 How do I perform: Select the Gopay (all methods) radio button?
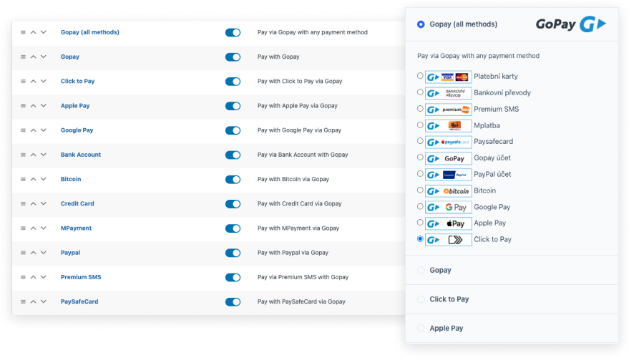click(421, 24)
